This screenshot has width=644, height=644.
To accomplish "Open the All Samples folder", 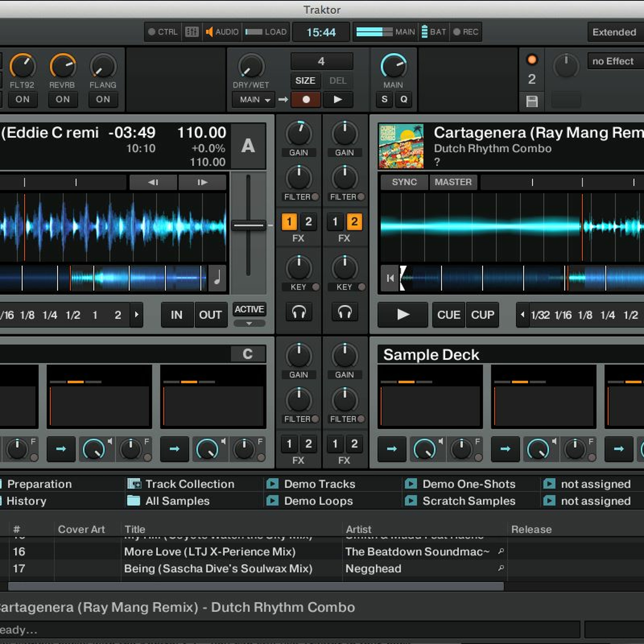I will (168, 501).
